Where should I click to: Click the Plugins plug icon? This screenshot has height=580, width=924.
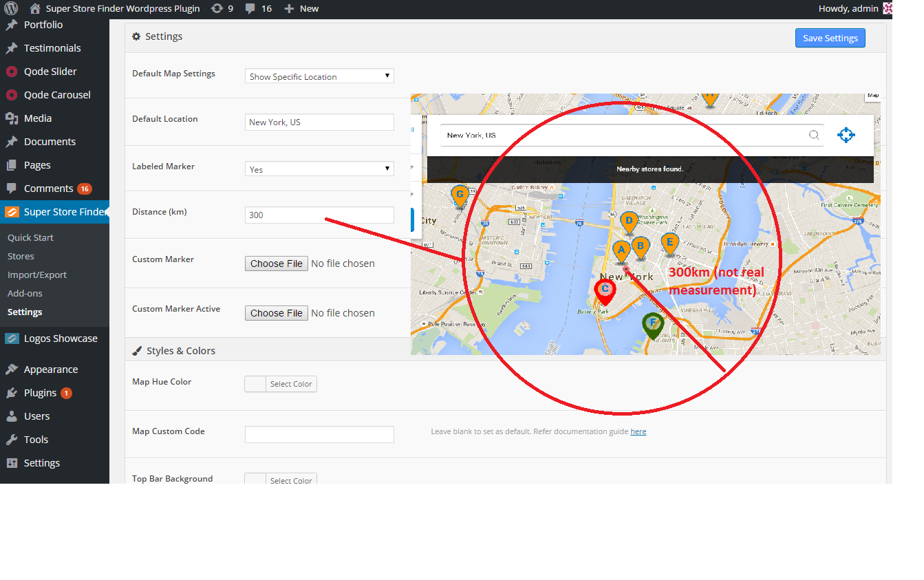point(12,393)
